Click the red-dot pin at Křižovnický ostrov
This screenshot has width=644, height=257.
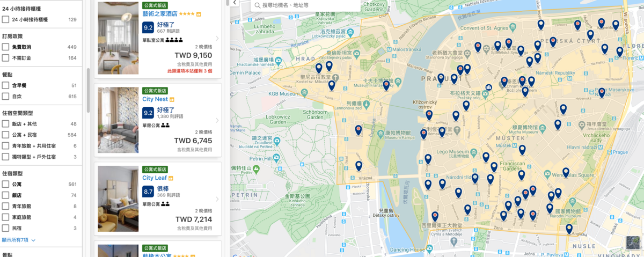(429, 115)
